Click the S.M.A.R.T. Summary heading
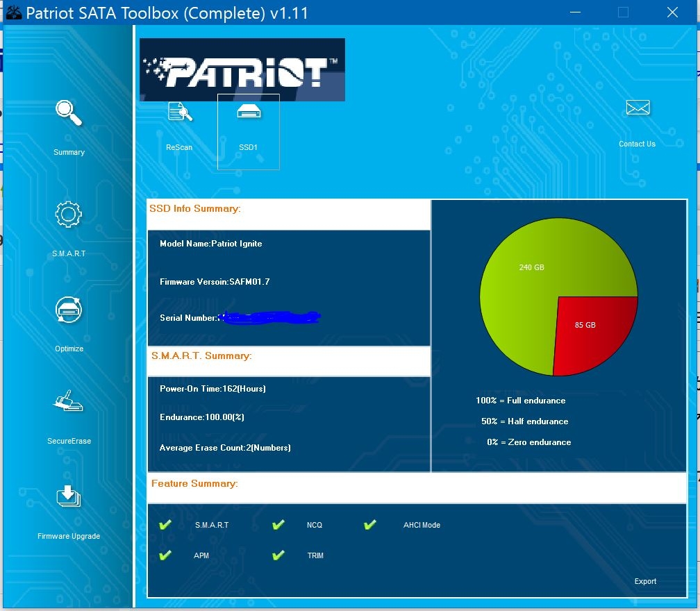 point(201,355)
